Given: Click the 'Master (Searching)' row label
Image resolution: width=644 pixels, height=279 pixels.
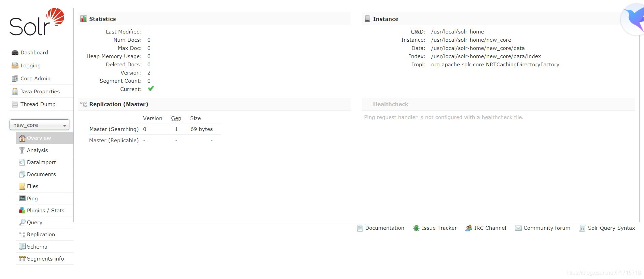Looking at the screenshot, I should (x=114, y=129).
